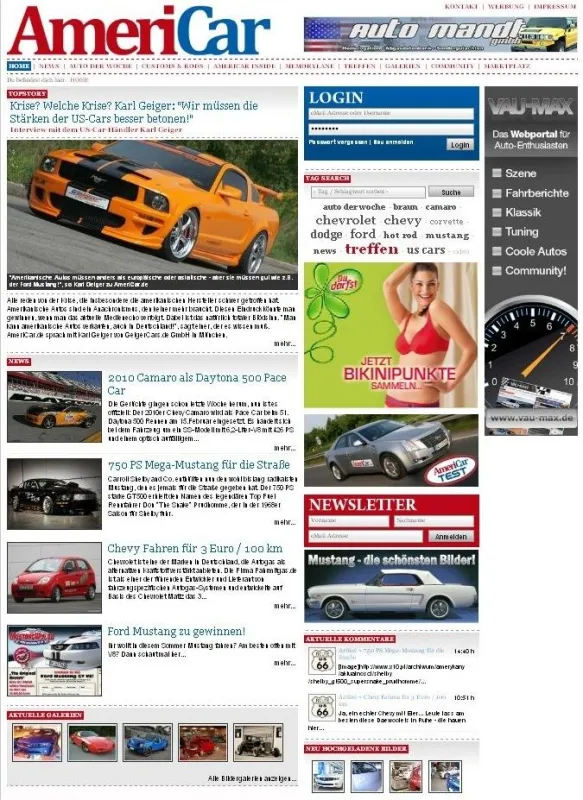Select the hot rod tag
The width and height of the screenshot is (583, 800).
(x=400, y=235)
